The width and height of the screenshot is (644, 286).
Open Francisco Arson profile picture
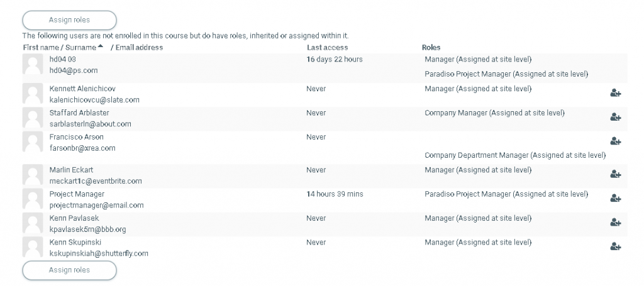click(x=32, y=141)
